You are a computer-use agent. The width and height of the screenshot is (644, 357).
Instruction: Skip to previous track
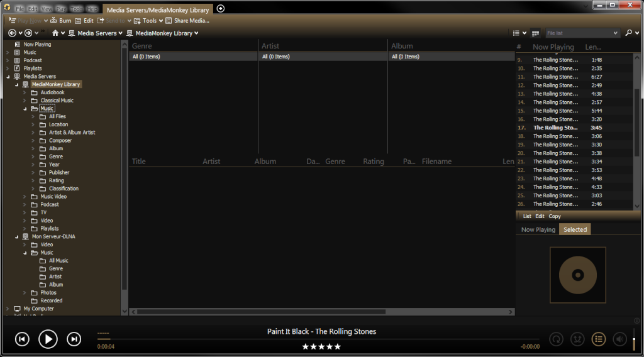tap(22, 339)
